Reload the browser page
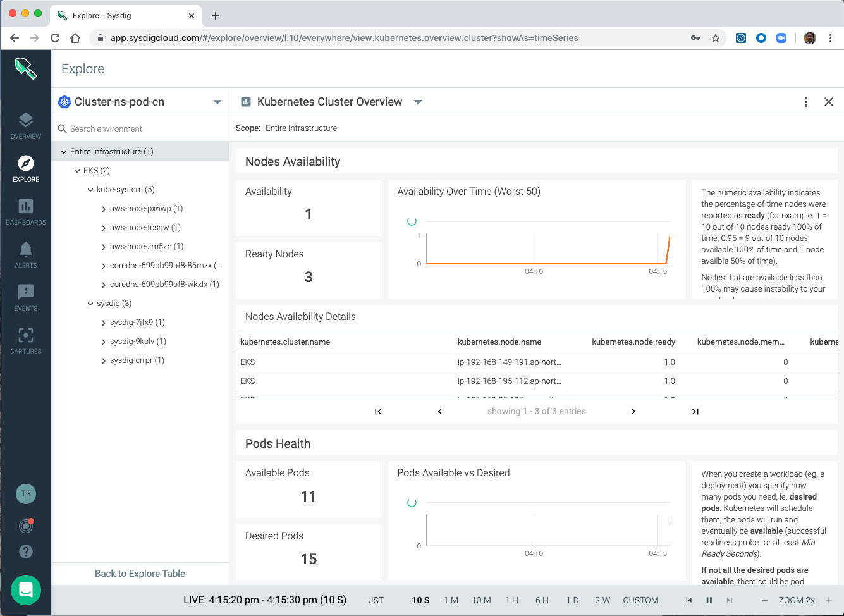This screenshot has width=844, height=616. point(55,38)
